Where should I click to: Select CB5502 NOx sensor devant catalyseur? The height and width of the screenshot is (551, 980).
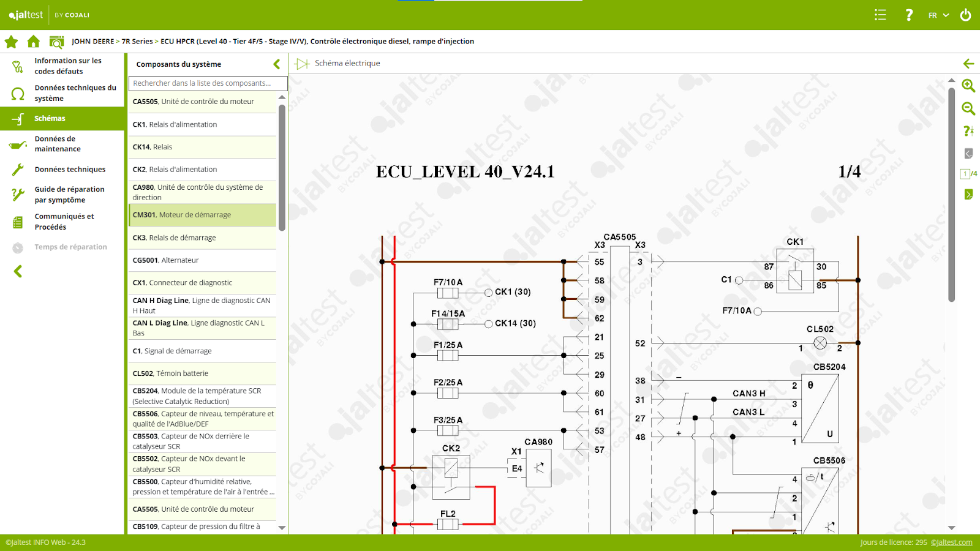[x=202, y=464]
